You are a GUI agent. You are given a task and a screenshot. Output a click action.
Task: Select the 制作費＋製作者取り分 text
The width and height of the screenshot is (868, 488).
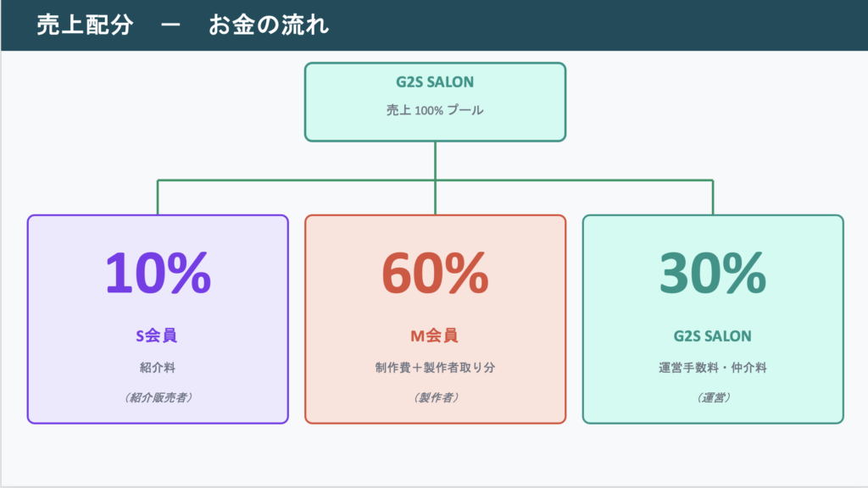pyautogui.click(x=435, y=368)
